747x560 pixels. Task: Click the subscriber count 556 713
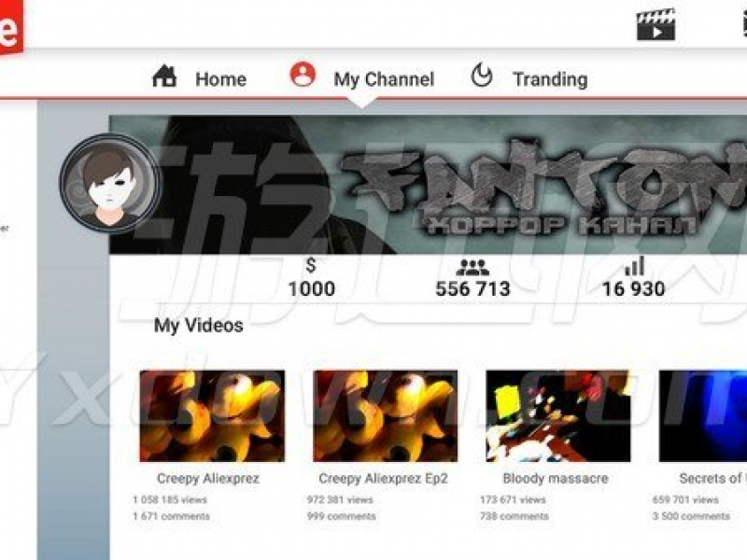coord(472,289)
